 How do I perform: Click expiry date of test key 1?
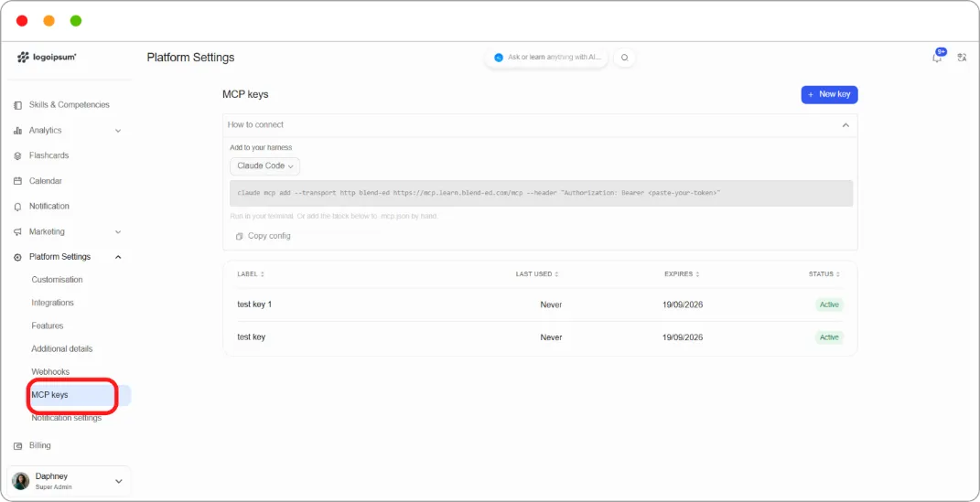click(x=683, y=304)
